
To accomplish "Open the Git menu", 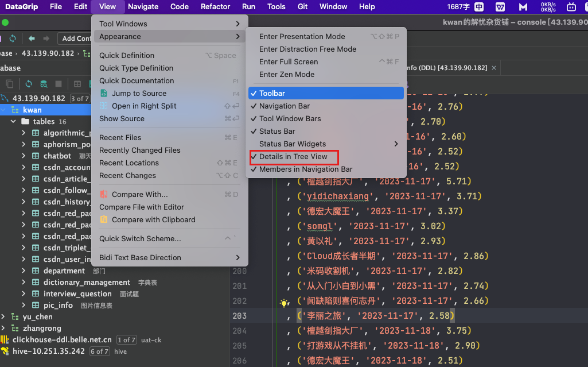I will tap(303, 7).
